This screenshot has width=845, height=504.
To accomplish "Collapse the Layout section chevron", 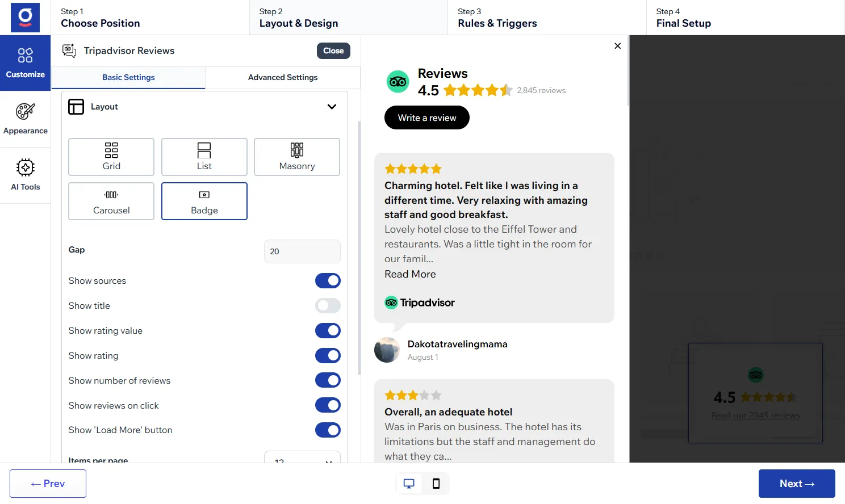I will click(332, 107).
